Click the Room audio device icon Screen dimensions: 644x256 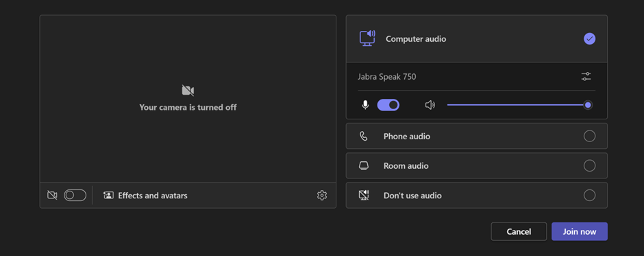[364, 166]
